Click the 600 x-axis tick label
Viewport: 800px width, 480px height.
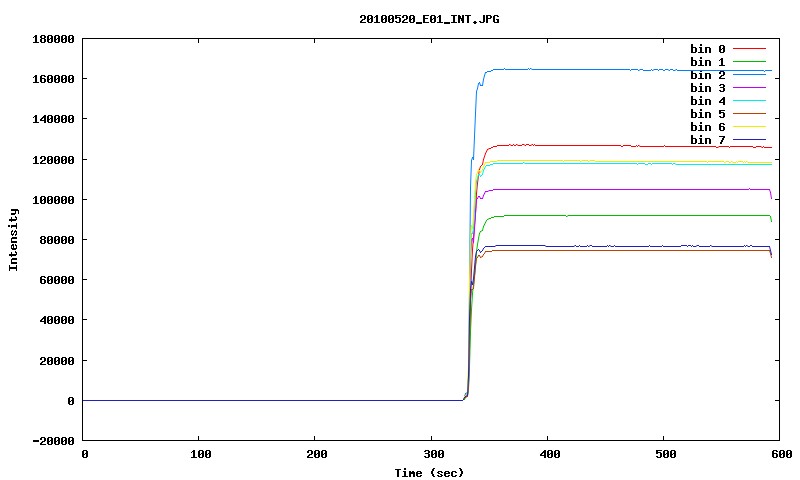coord(782,454)
